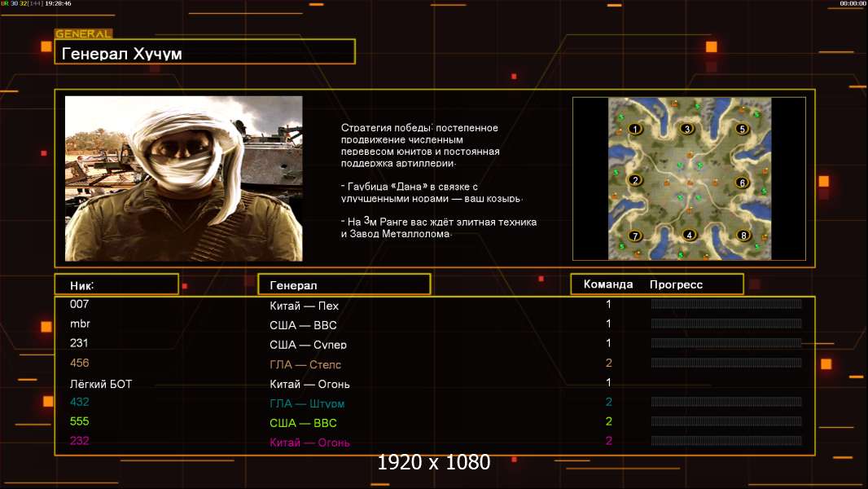The height and width of the screenshot is (489, 868).
Task: Click "ГЛА — Стелс" general for player 456
Action: (x=305, y=364)
